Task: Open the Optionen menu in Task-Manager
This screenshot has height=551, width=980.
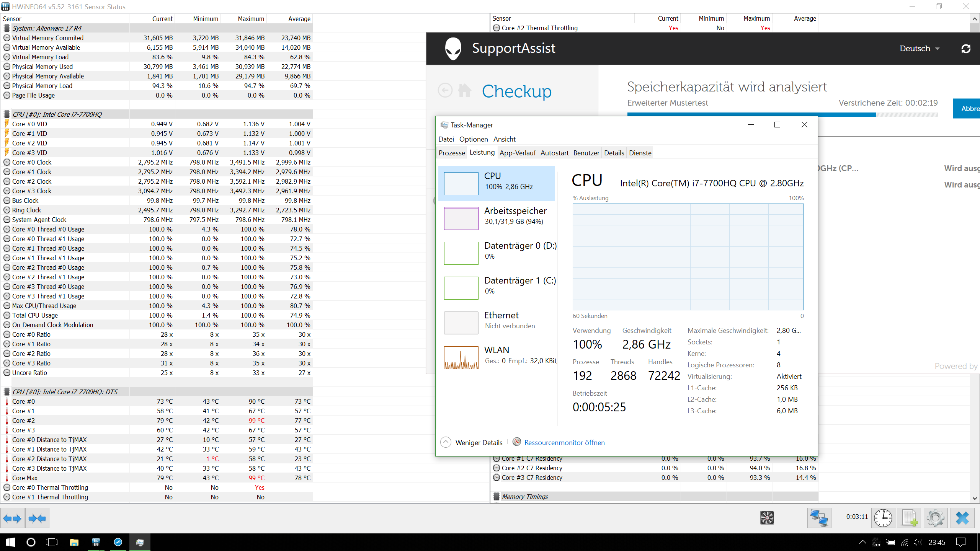Action: click(474, 139)
